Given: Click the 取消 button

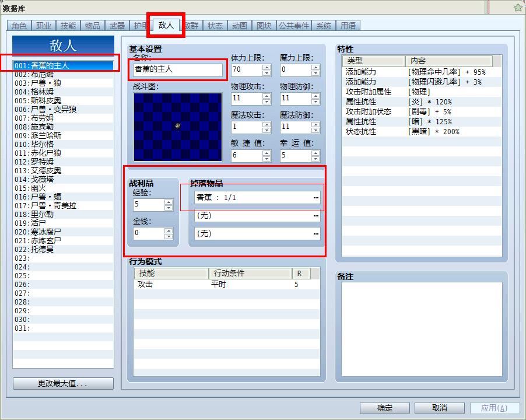Looking at the screenshot, I should point(440,408).
